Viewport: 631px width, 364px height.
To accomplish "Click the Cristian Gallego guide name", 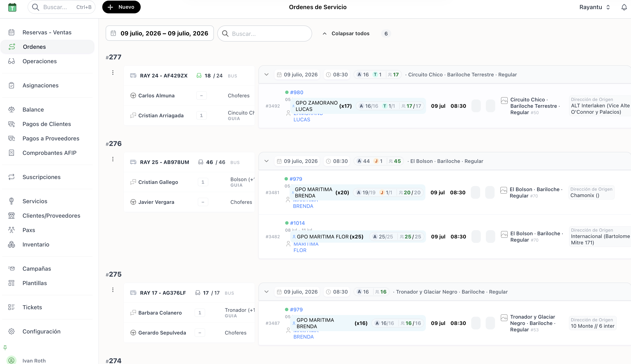I will [158, 182].
